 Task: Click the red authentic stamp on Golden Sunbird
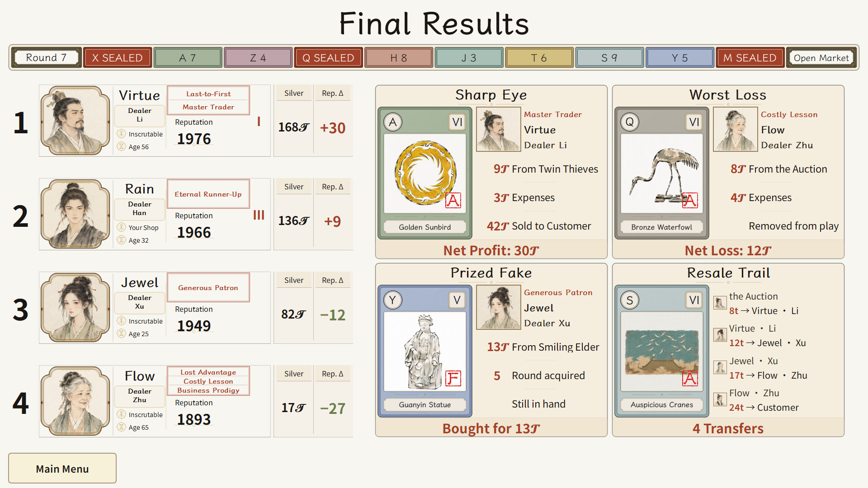tap(453, 200)
